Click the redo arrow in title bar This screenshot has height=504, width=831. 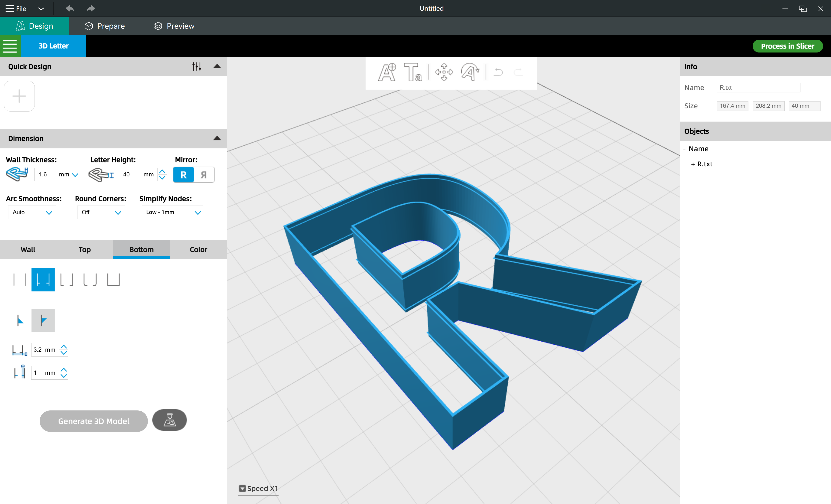click(91, 8)
